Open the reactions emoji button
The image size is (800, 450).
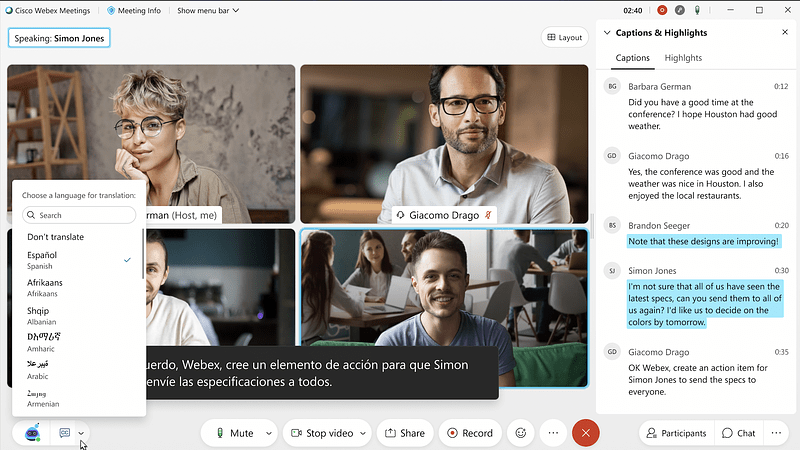point(520,433)
